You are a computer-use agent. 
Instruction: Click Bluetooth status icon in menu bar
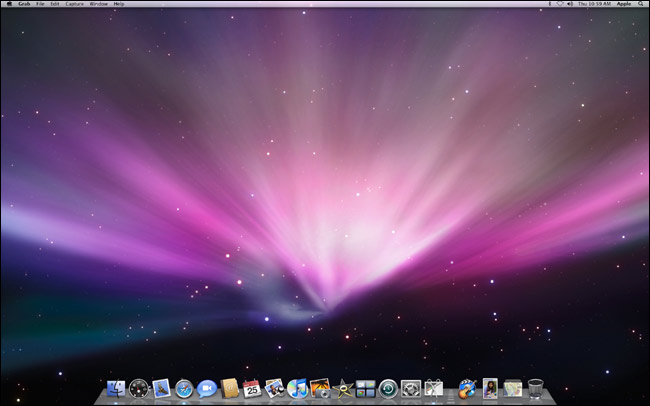click(x=550, y=4)
